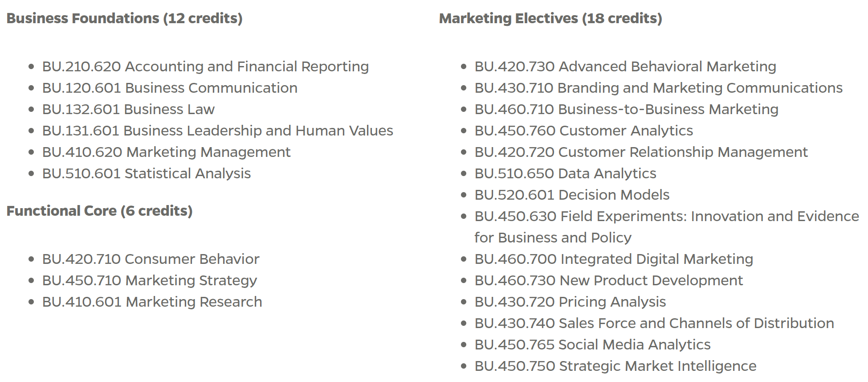Select BU.120.601 Business Communication course

(170, 88)
